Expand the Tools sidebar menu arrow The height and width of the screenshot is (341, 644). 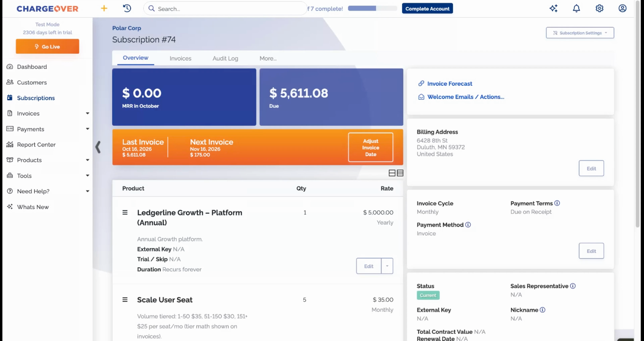[x=88, y=176]
